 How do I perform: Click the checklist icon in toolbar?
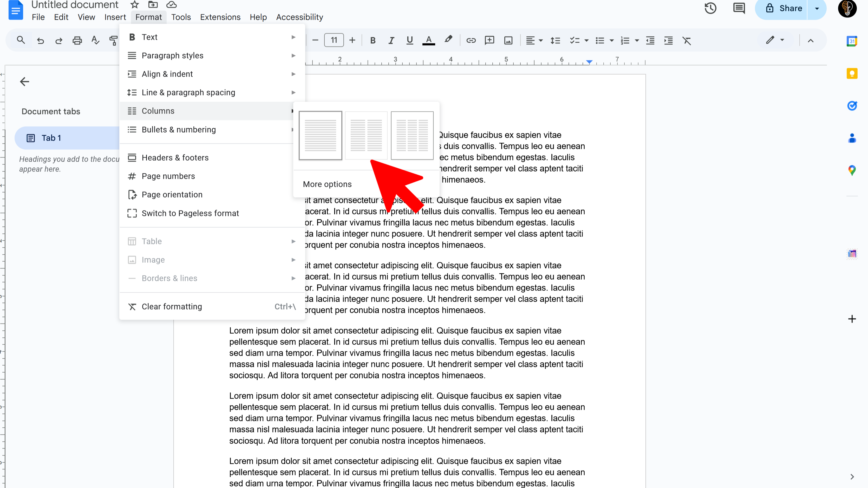(x=575, y=41)
